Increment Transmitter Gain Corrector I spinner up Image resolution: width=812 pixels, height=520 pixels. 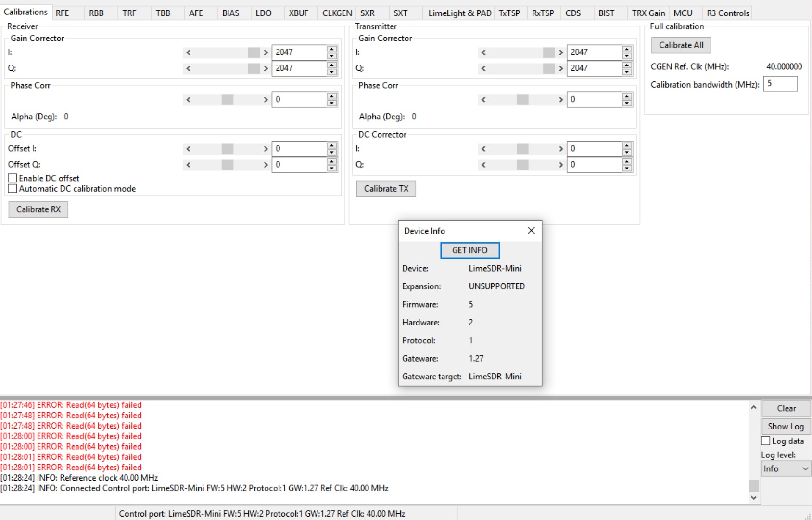tap(627, 49)
